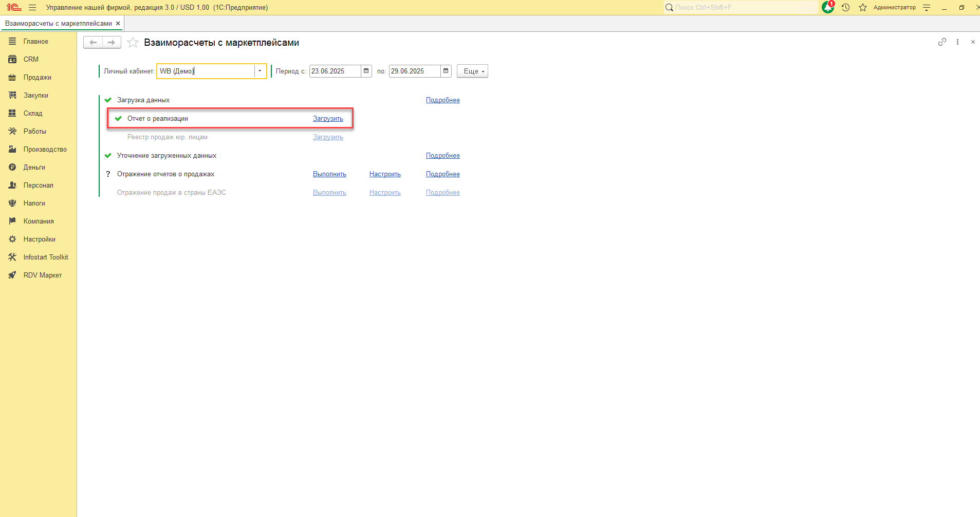Click the Отражение продаж в страны ЕАЭС label
980x517 pixels.
(x=172, y=192)
